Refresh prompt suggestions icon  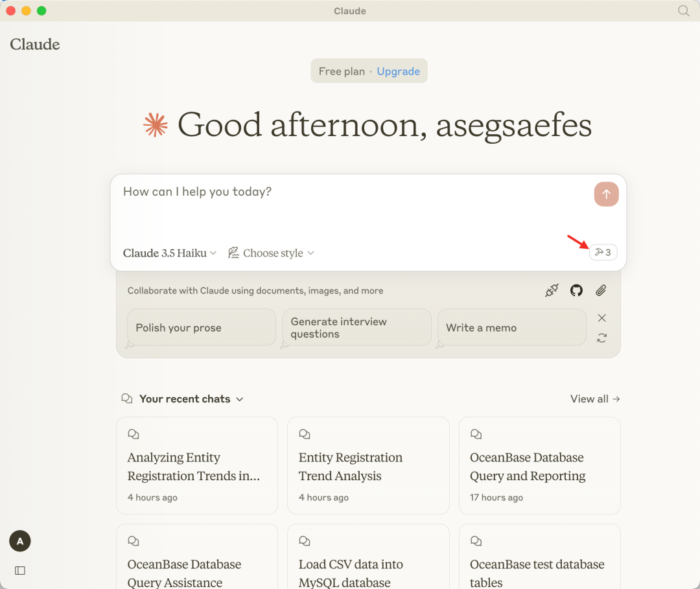[601, 338]
